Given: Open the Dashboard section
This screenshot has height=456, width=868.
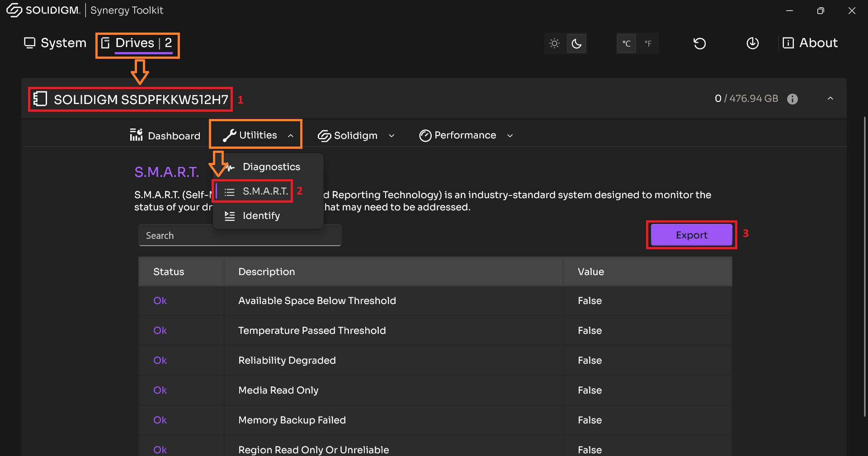Looking at the screenshot, I should point(165,135).
